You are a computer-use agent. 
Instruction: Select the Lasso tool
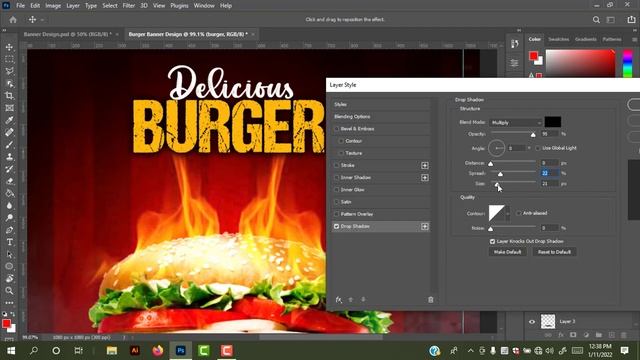click(x=9, y=71)
